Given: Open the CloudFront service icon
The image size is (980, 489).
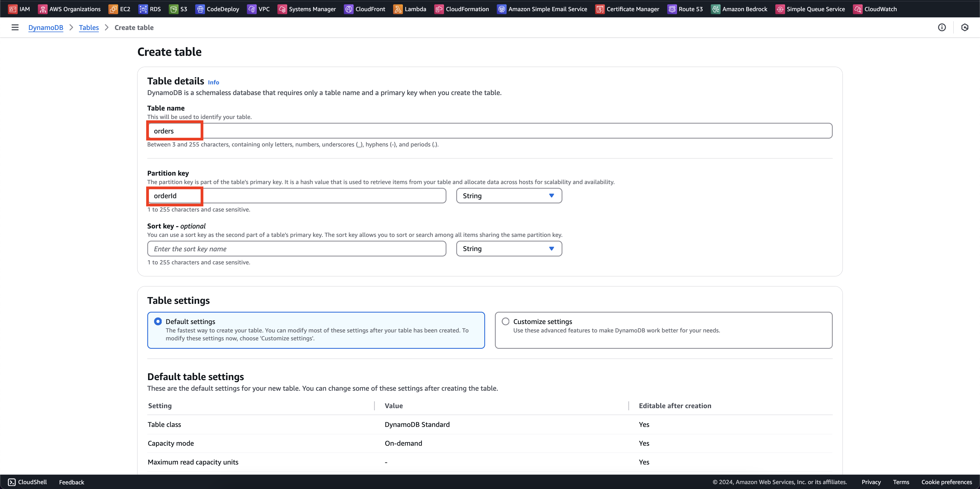Looking at the screenshot, I should [x=349, y=9].
